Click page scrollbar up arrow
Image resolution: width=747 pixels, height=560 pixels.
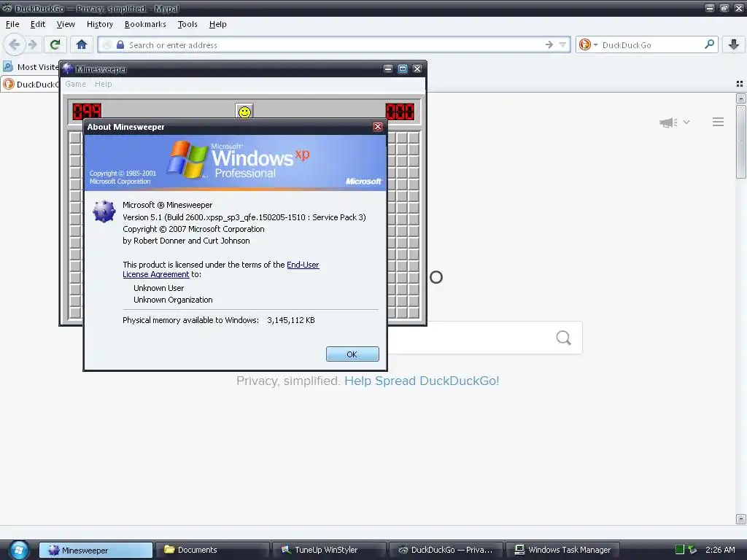tap(740, 98)
